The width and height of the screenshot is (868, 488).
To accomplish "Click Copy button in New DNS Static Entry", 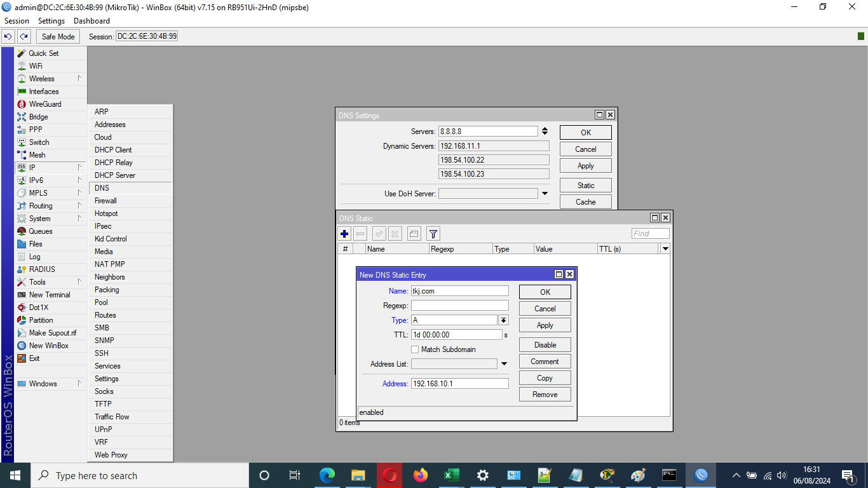I will [x=545, y=378].
